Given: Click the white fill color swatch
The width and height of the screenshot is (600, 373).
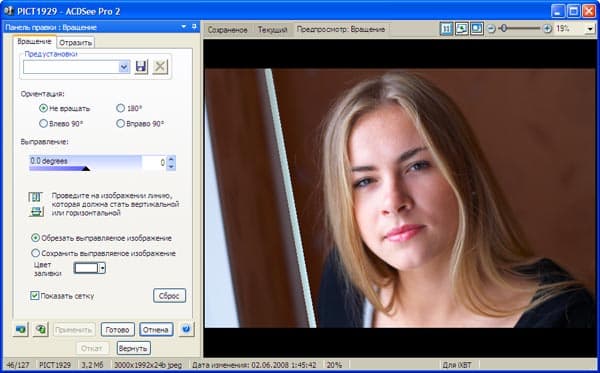Looking at the screenshot, I should tap(86, 268).
